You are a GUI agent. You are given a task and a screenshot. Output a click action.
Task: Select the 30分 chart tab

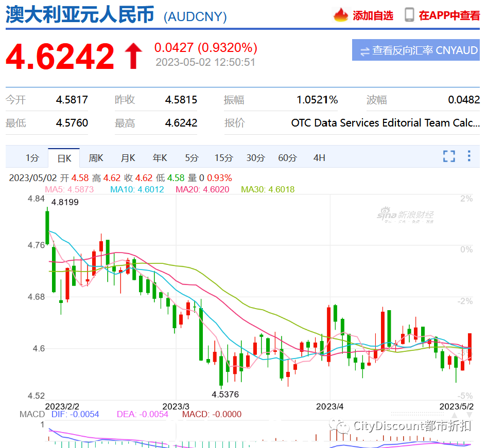255,158
